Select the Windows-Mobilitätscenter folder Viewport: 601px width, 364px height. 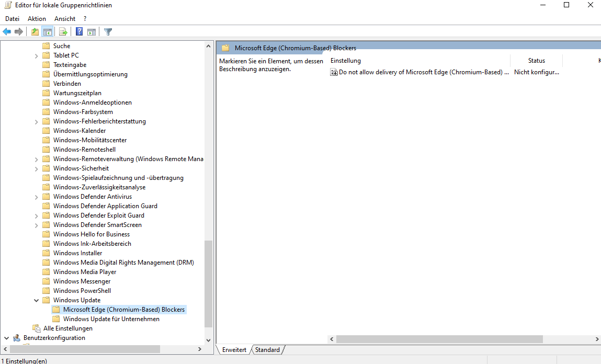coord(89,140)
